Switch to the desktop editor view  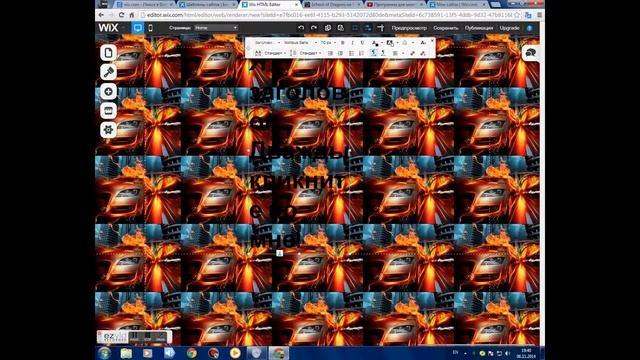(x=138, y=28)
